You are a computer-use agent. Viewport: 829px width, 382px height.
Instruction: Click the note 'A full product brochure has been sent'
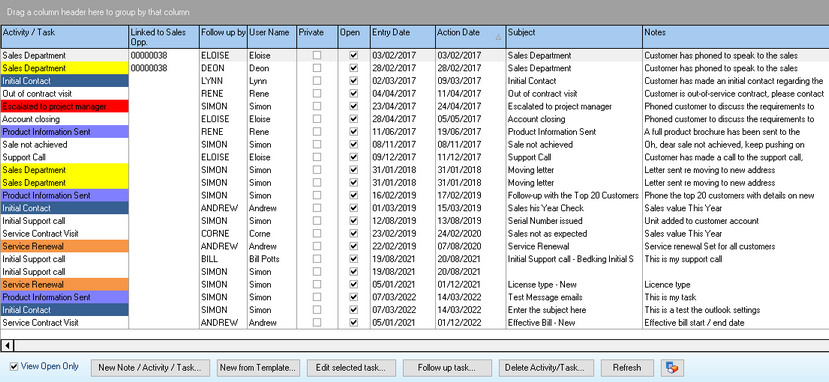[735, 132]
